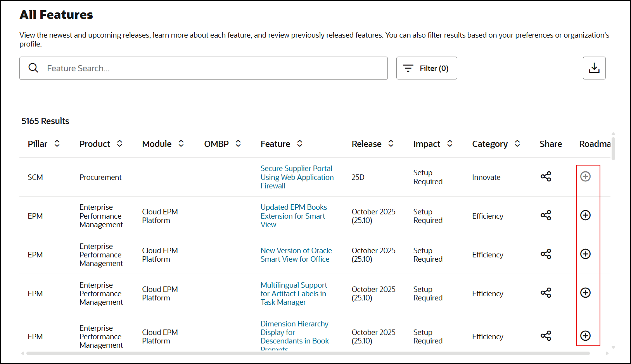Click the scroll left arrow of the table
Image resolution: width=631 pixels, height=364 pixels.
click(22, 353)
